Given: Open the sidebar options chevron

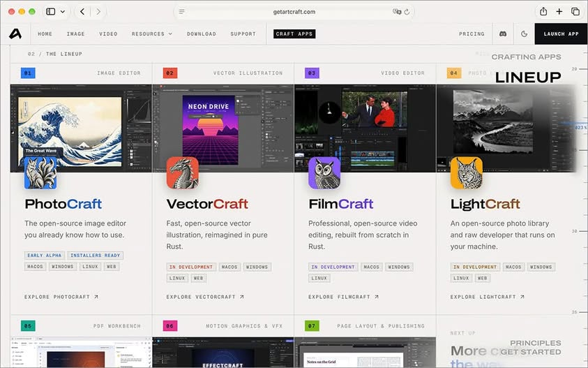Looking at the screenshot, I should coord(63,12).
